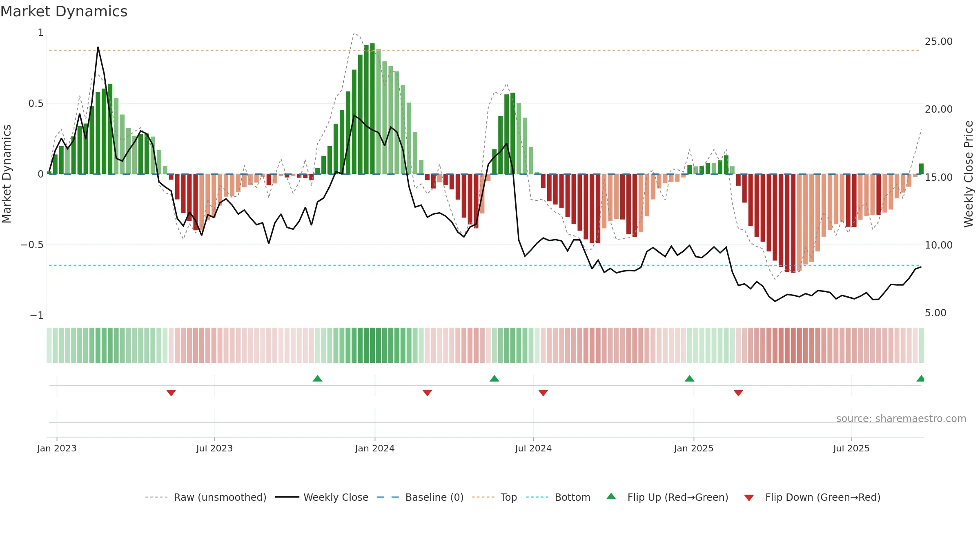Toggle the Baseline (0) legend entry
This screenshot has height=551, width=980.
click(420, 497)
